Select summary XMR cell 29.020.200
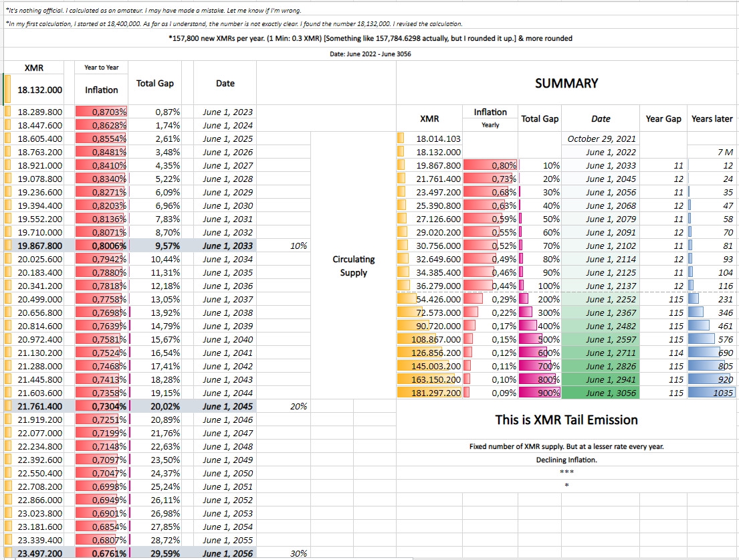Image resolution: width=739 pixels, height=560 pixels. 429,232
